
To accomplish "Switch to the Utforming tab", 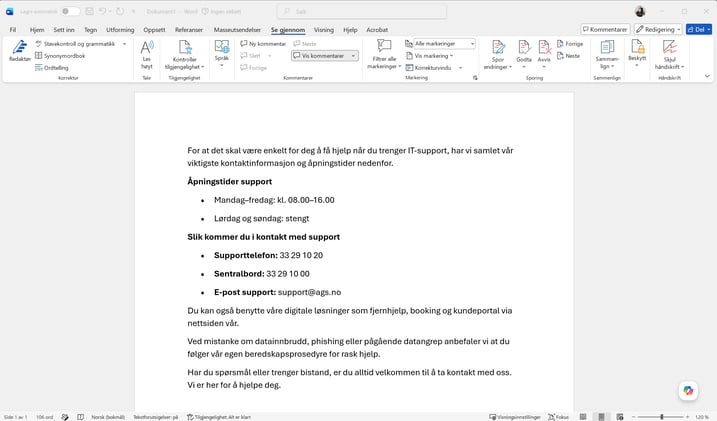I will [x=120, y=30].
